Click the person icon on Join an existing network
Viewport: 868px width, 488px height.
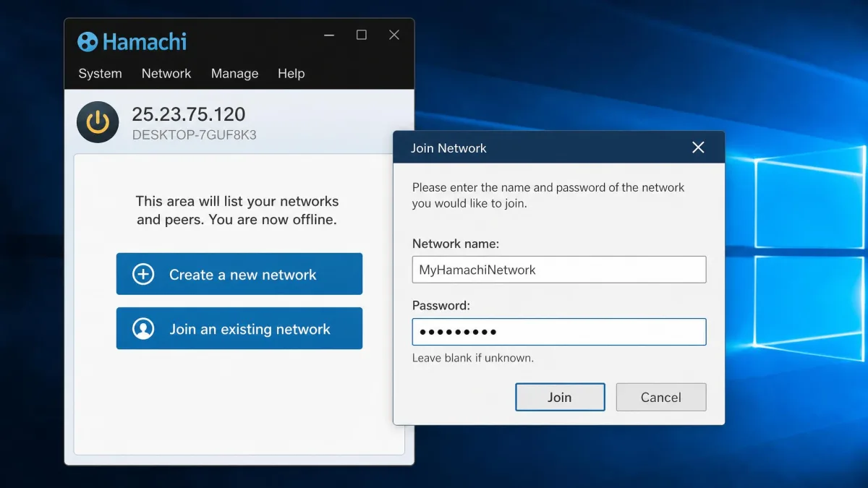pos(143,328)
